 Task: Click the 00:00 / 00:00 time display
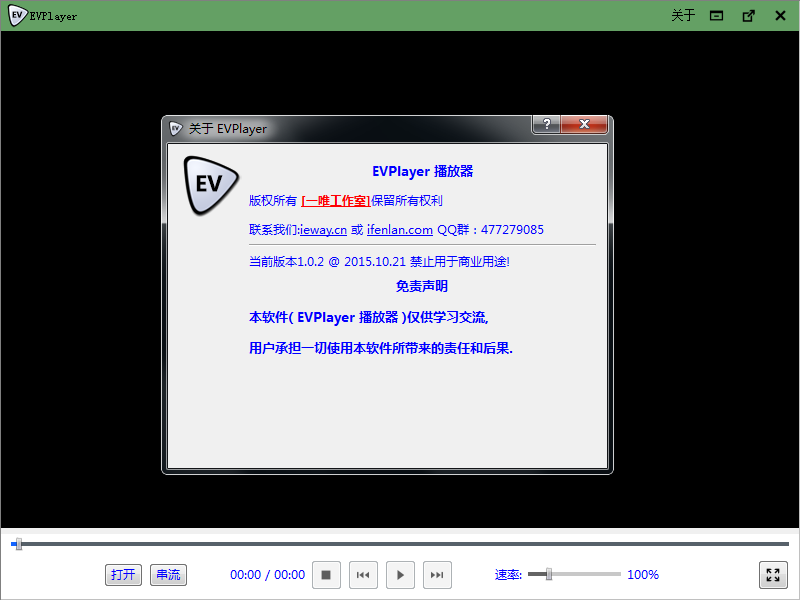click(x=267, y=574)
